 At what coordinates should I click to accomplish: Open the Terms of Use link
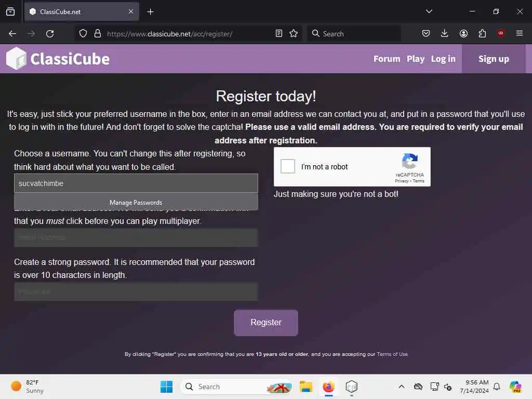pyautogui.click(x=392, y=354)
